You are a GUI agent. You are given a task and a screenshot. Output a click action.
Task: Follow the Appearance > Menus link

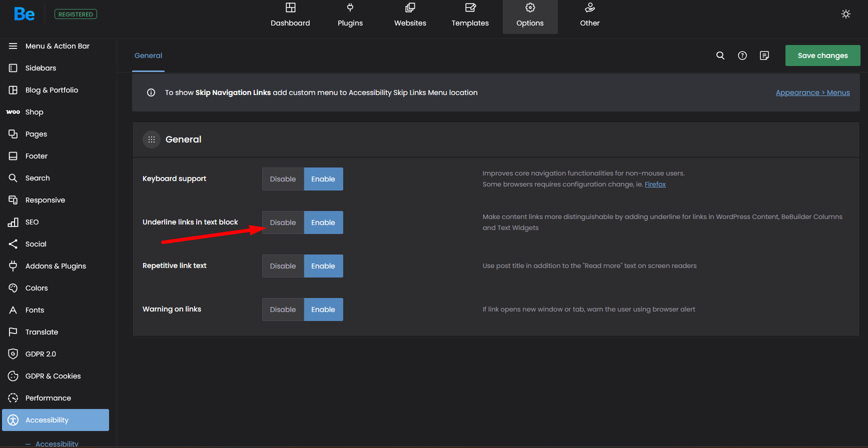[812, 92]
